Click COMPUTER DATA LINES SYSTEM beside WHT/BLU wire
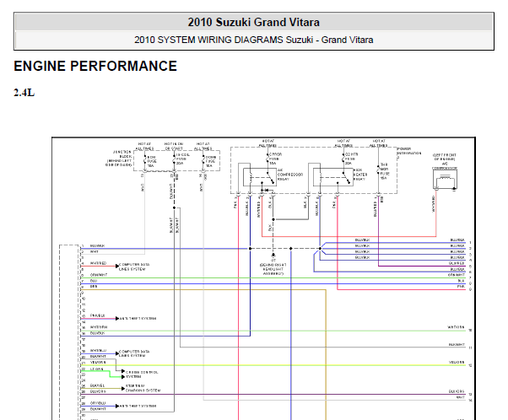Screen dimensions: 508x420 coord(134,353)
